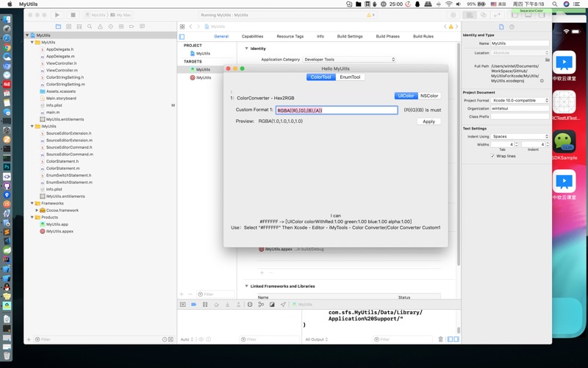This screenshot has width=588, height=368.
Task: Switch to the EnumTool tab
Action: pyautogui.click(x=350, y=77)
